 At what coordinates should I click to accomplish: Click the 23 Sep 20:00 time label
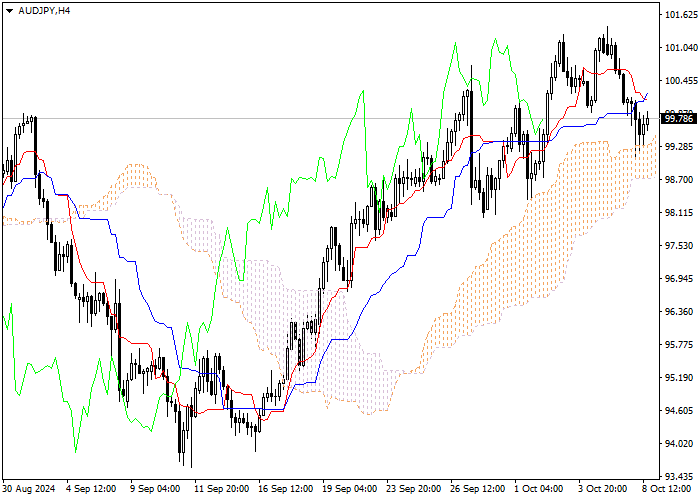point(413,489)
